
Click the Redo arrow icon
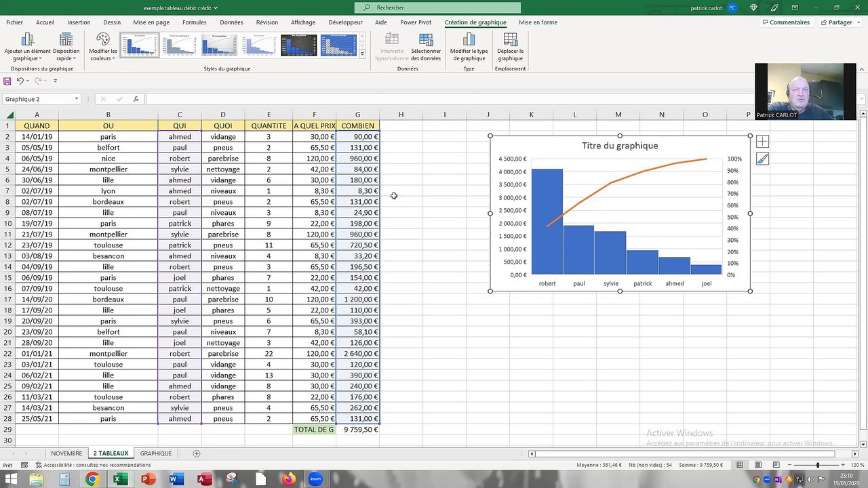38,81
